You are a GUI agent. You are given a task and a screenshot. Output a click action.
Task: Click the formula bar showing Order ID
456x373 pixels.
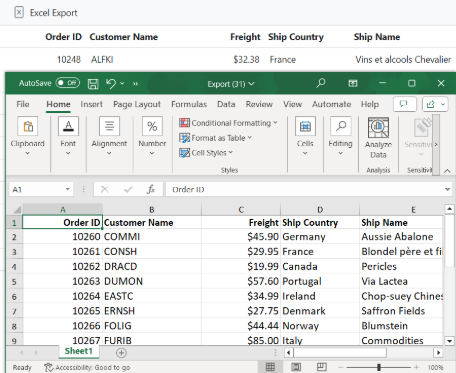coord(305,190)
